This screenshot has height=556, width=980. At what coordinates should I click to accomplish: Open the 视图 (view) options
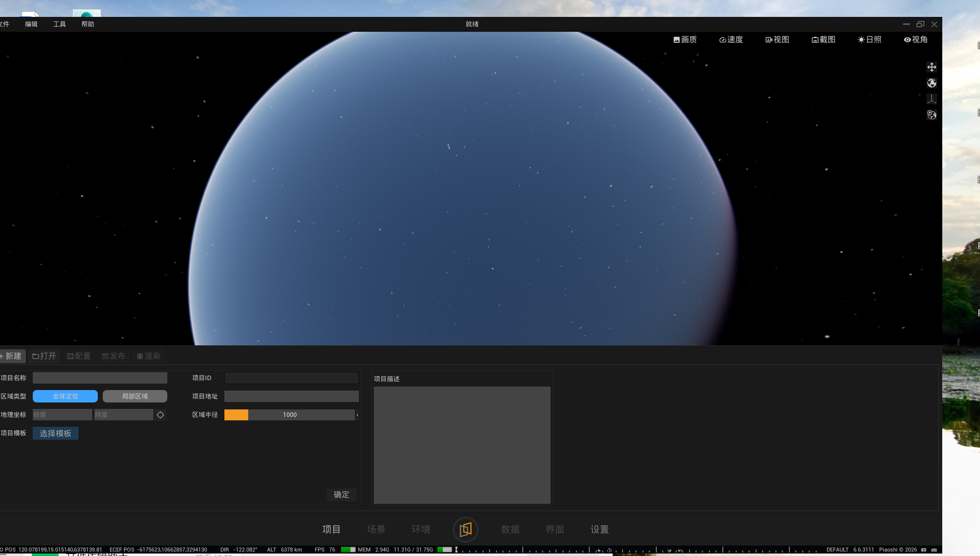pos(777,40)
